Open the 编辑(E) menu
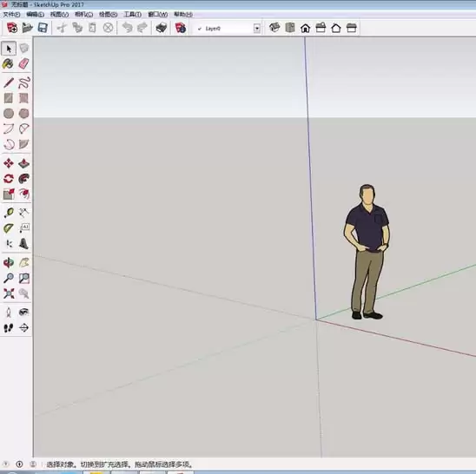Viewport: 476px width, 474px height. (x=36, y=14)
